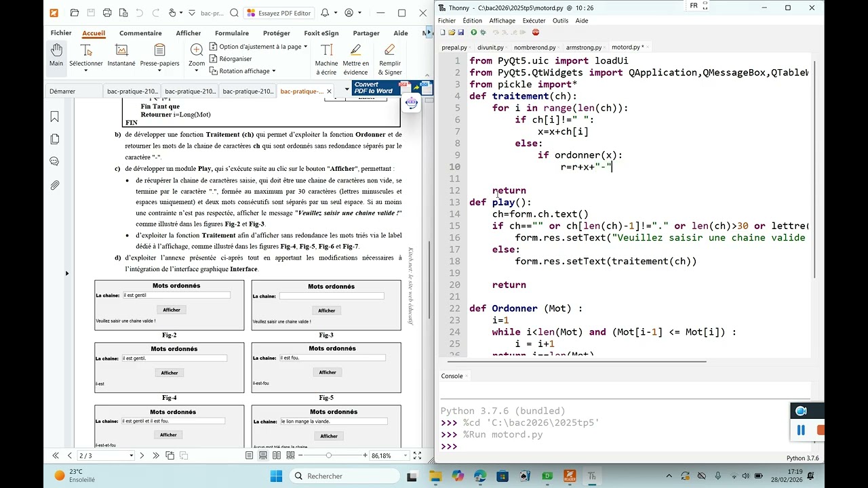This screenshot has height=488, width=868.
Task: Open Microsoft Edge from taskbar
Action: coord(480,476)
